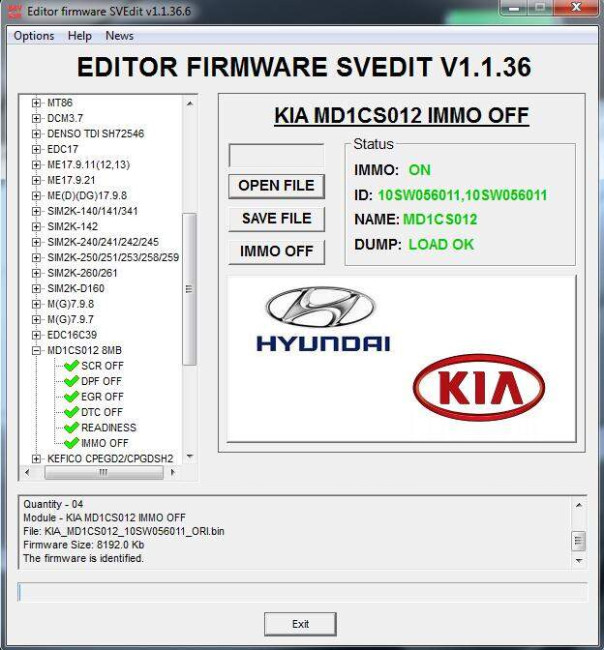Expand the ME(D)(DG)17.9.8 node

(36, 195)
